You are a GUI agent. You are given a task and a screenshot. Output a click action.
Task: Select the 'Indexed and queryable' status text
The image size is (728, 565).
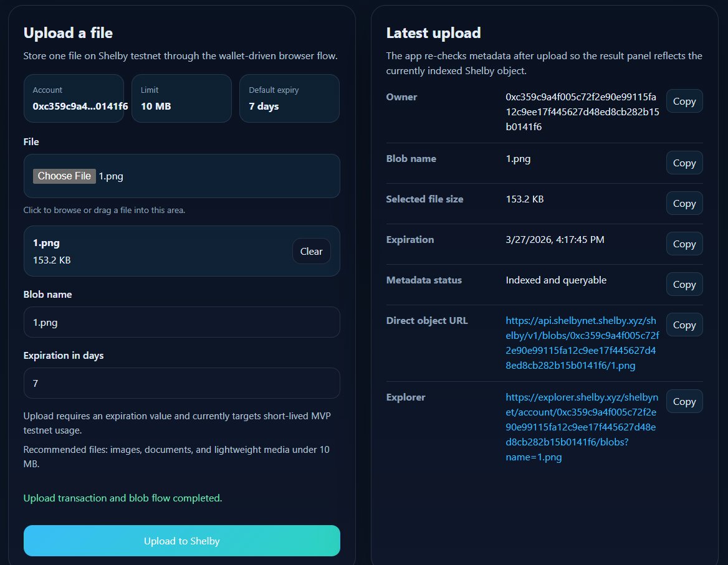click(556, 280)
